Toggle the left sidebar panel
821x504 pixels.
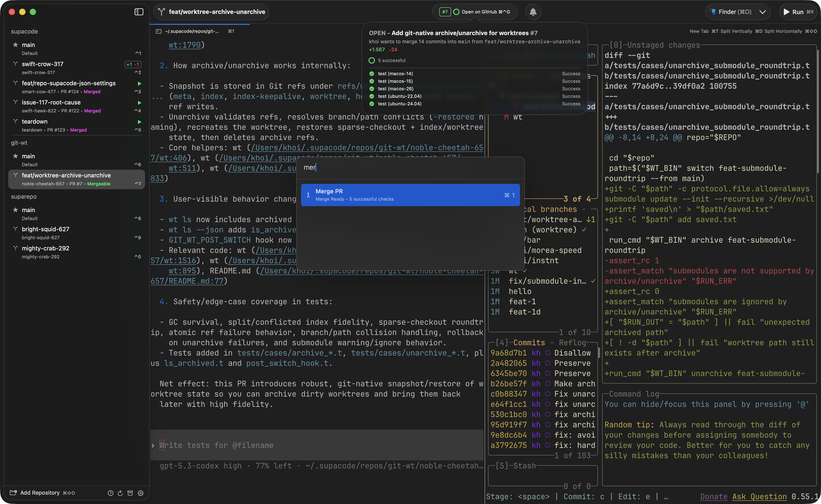[139, 12]
